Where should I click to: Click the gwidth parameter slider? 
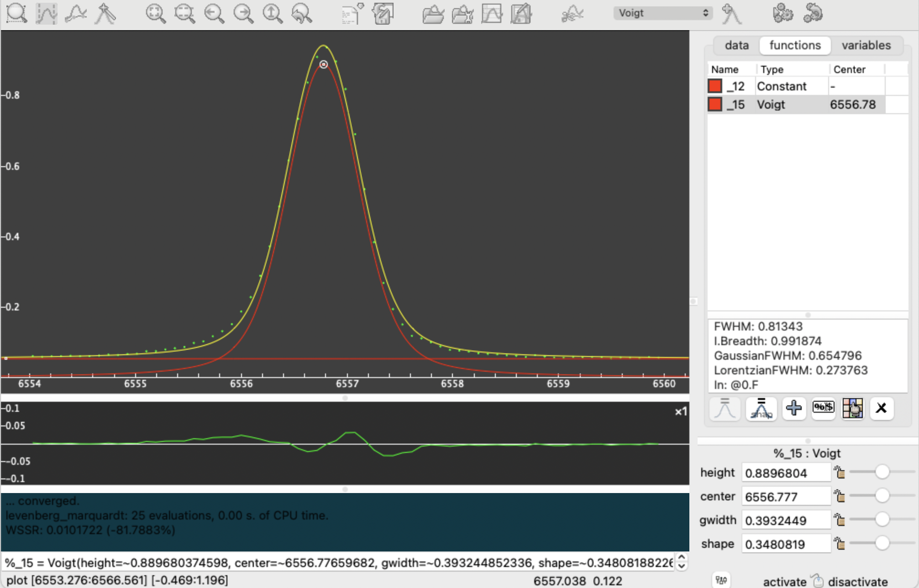tap(882, 520)
